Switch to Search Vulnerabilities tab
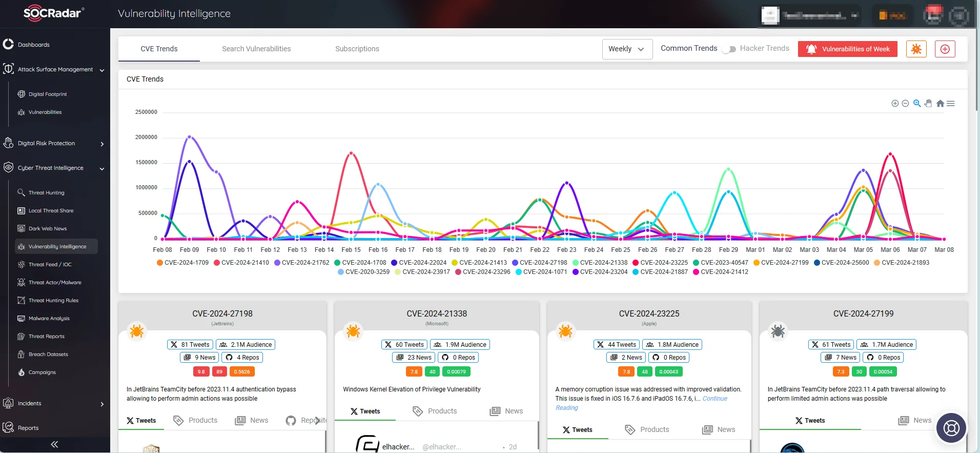 [256, 49]
